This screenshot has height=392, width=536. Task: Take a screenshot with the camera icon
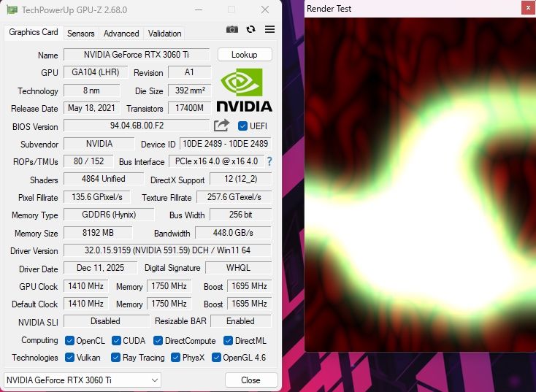(x=232, y=29)
